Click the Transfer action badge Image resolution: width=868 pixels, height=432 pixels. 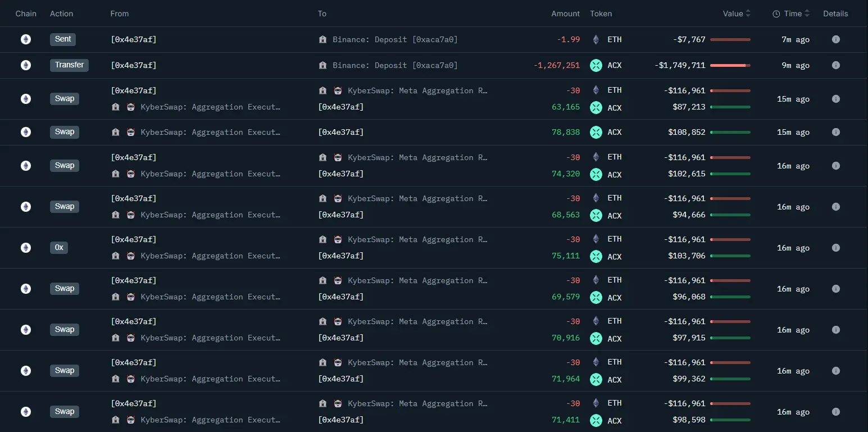click(69, 65)
